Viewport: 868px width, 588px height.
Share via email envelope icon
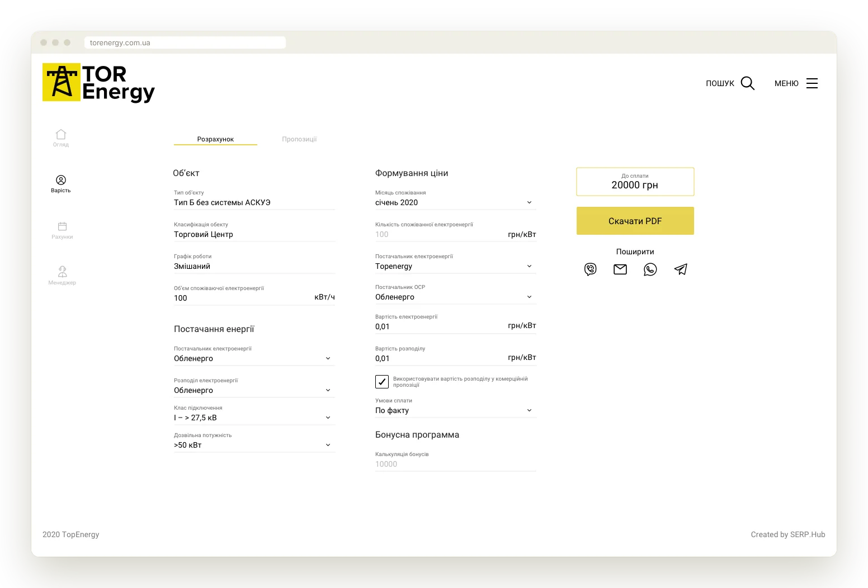coord(620,269)
